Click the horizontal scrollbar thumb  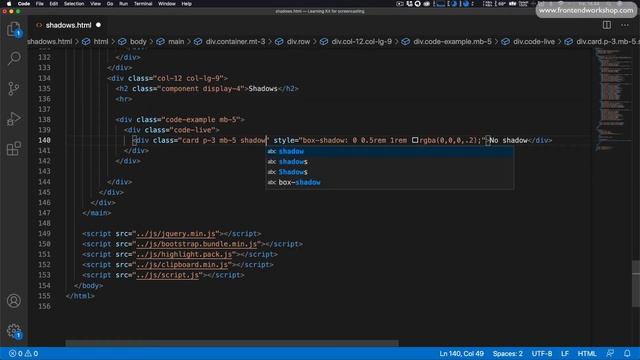pos(231,343)
